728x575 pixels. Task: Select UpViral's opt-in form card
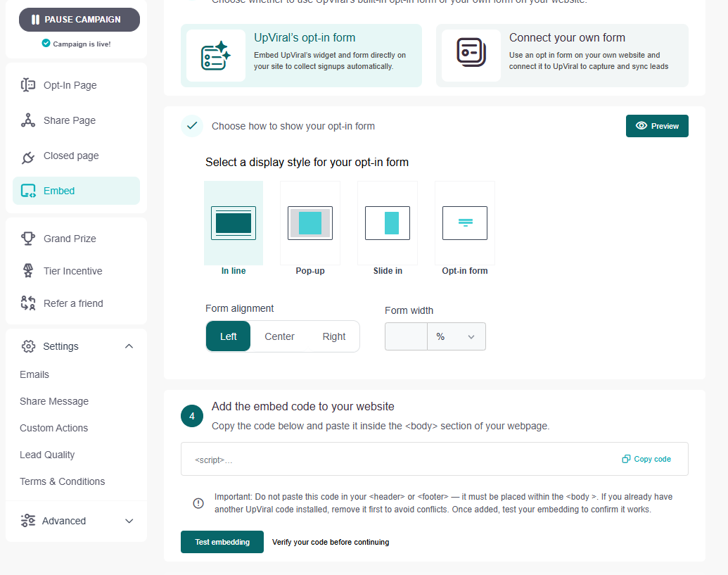tap(301, 56)
